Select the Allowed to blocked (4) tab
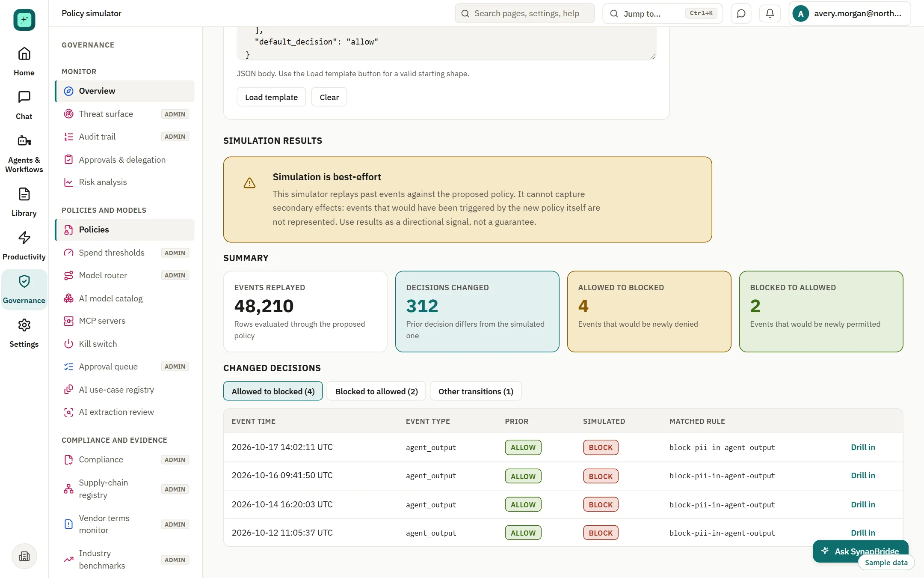 pyautogui.click(x=273, y=391)
